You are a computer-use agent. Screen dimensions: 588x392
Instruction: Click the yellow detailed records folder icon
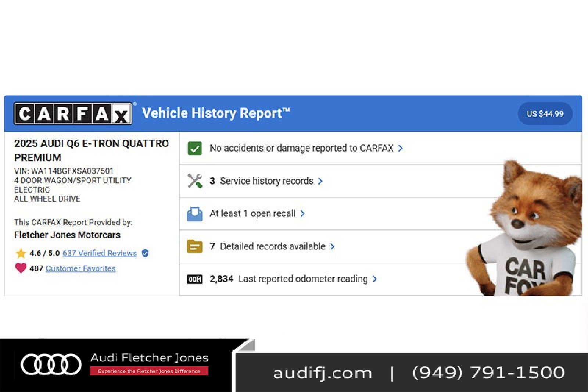tap(195, 246)
